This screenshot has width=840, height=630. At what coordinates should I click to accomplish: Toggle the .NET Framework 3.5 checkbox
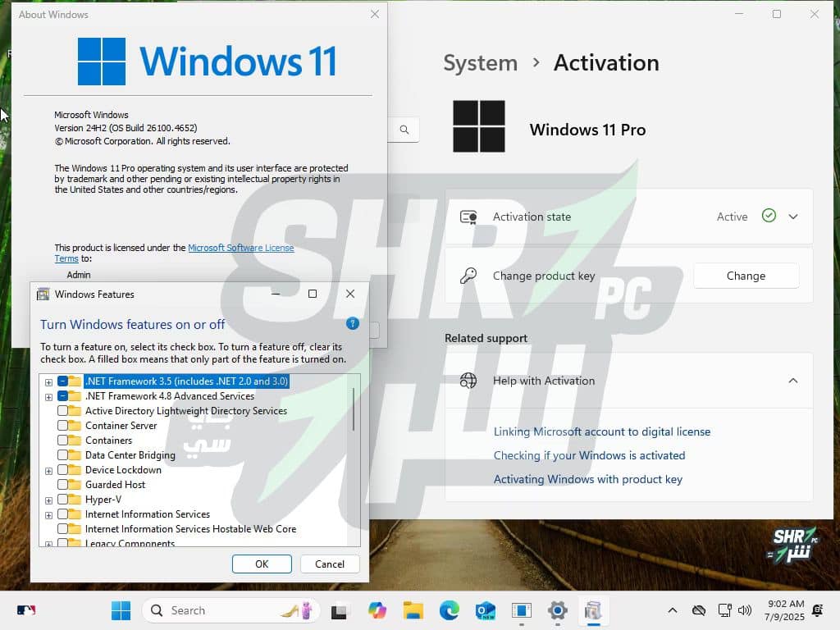tap(62, 381)
